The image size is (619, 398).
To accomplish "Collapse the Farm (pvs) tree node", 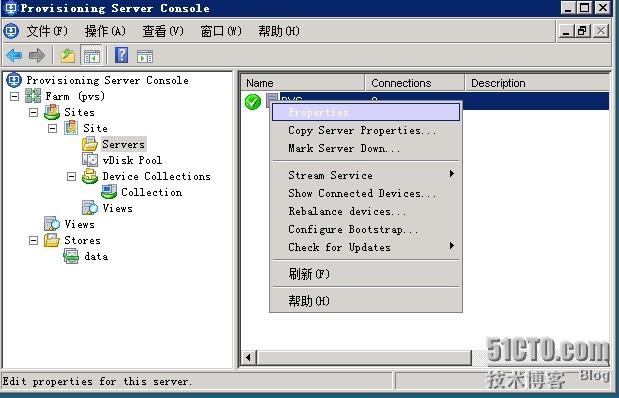I will 15,96.
